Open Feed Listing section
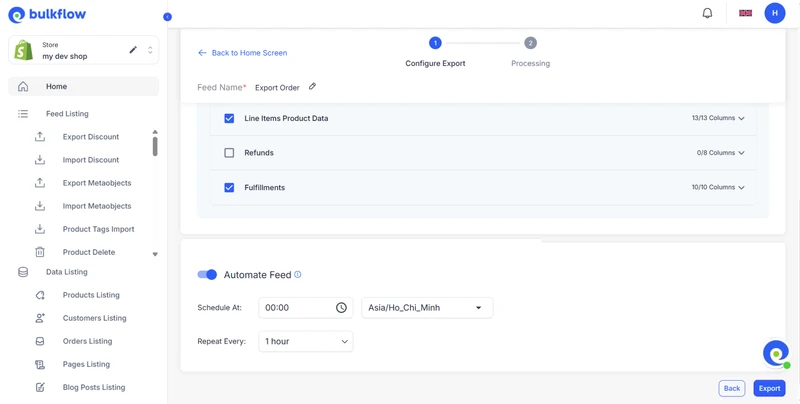This screenshot has width=800, height=404. 67,114
